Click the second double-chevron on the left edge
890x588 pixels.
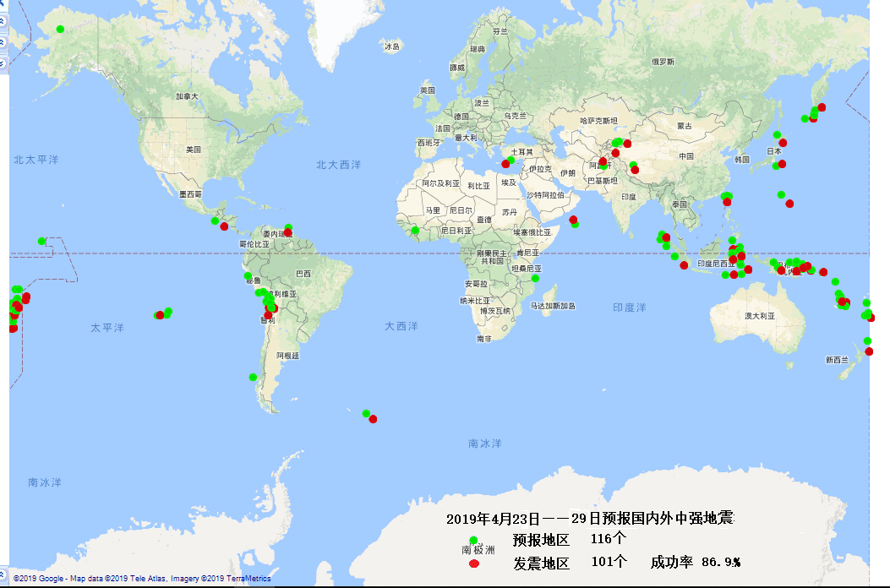pyautogui.click(x=3, y=42)
